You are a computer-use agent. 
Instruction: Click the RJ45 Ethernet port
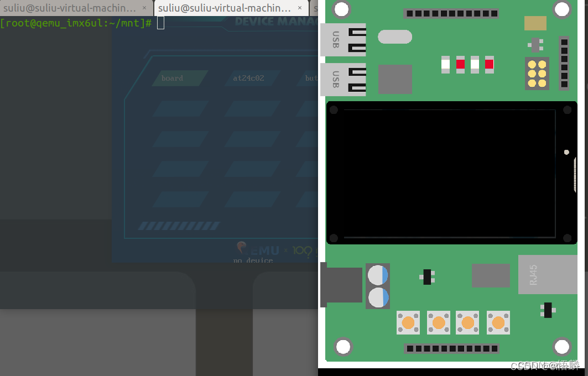pos(548,274)
